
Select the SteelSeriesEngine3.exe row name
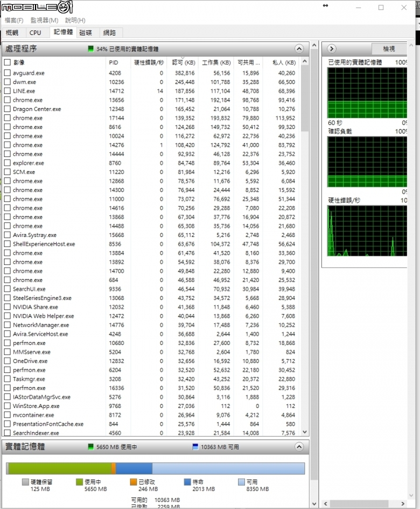42,298
